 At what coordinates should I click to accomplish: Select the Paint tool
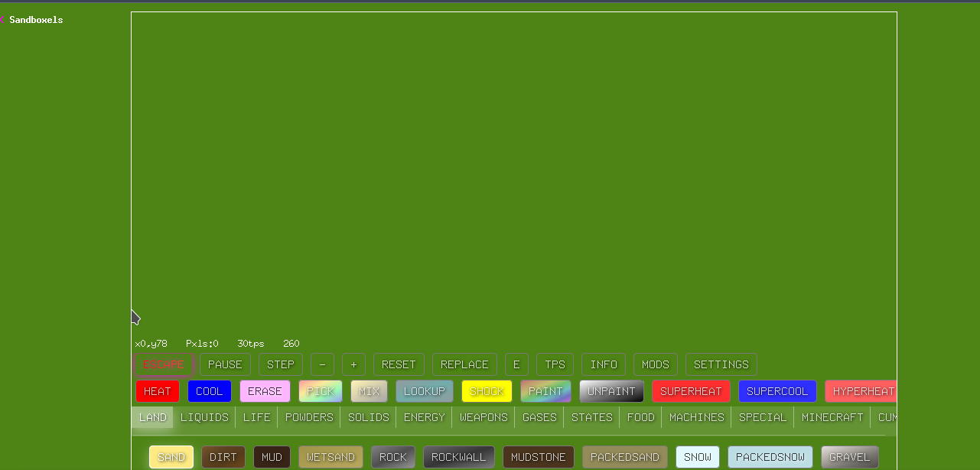click(546, 391)
